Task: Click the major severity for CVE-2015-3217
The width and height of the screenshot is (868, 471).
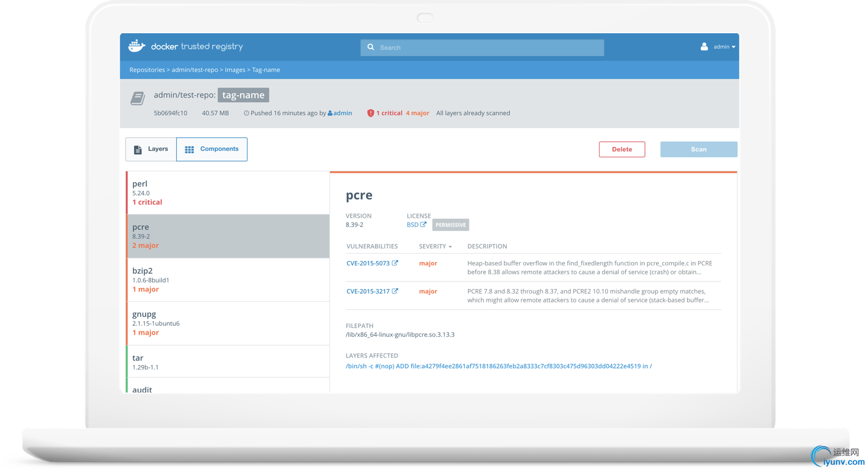Action: pos(428,291)
